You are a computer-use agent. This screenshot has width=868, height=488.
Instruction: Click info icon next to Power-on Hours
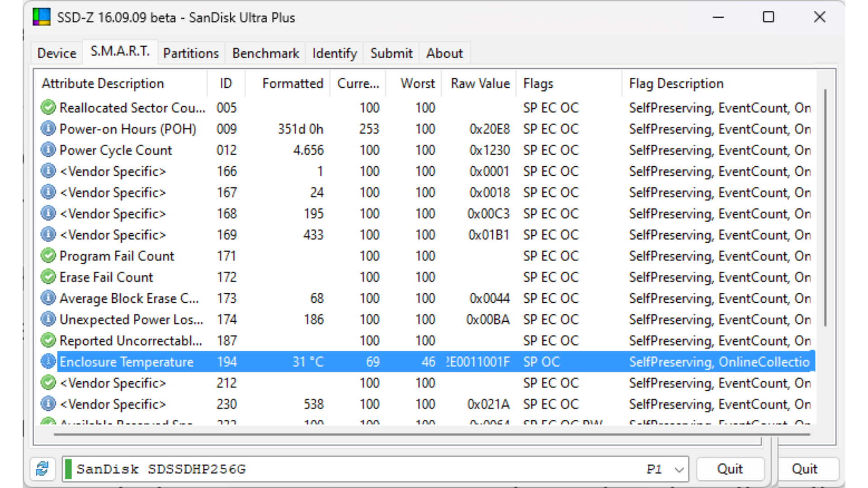click(48, 129)
